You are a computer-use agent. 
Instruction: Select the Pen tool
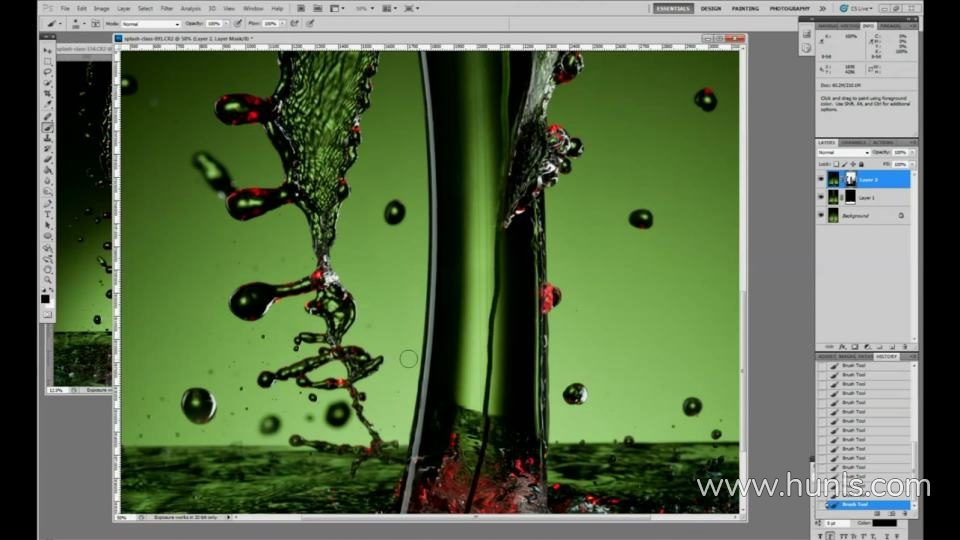(48, 204)
